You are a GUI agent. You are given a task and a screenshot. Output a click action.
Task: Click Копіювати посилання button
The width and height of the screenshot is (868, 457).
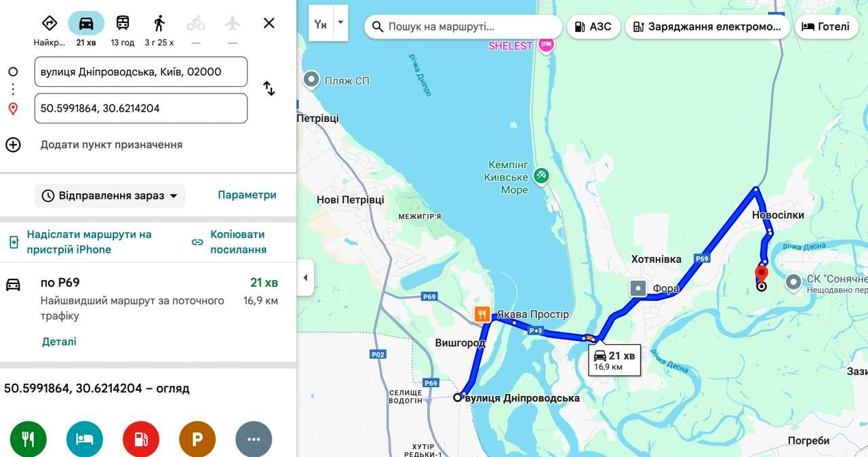229,242
